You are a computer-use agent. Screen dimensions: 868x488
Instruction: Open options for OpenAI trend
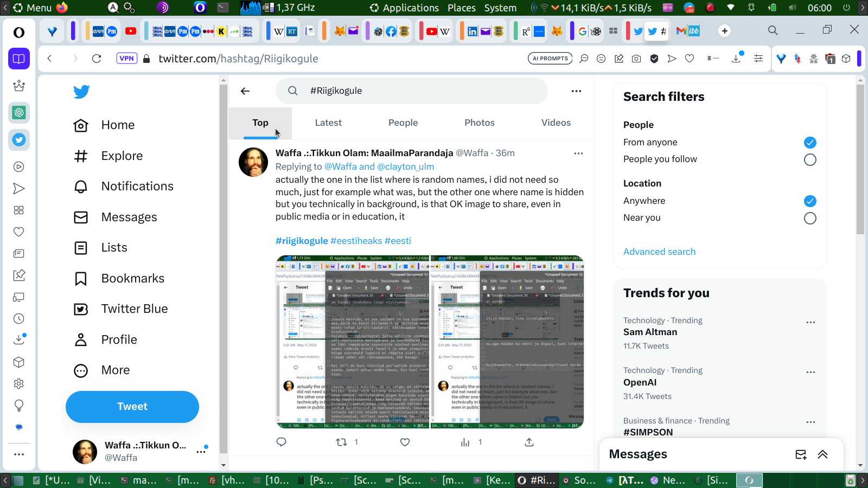(x=810, y=372)
